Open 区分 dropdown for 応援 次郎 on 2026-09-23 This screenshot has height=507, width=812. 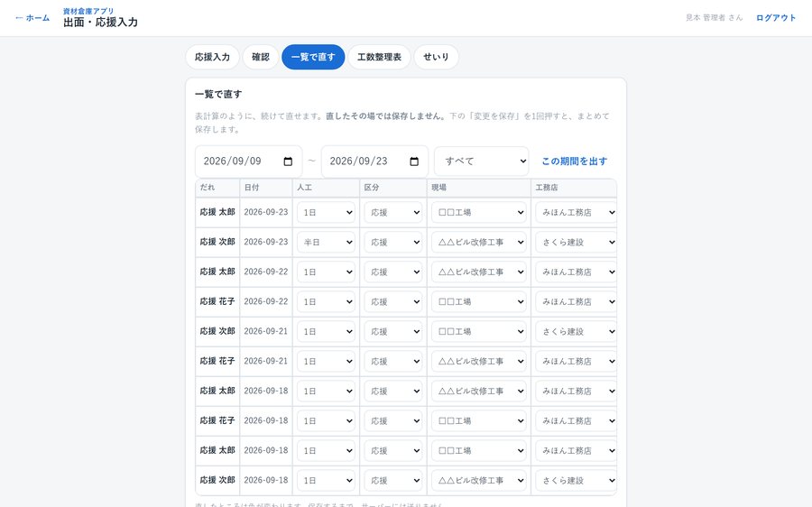393,243
